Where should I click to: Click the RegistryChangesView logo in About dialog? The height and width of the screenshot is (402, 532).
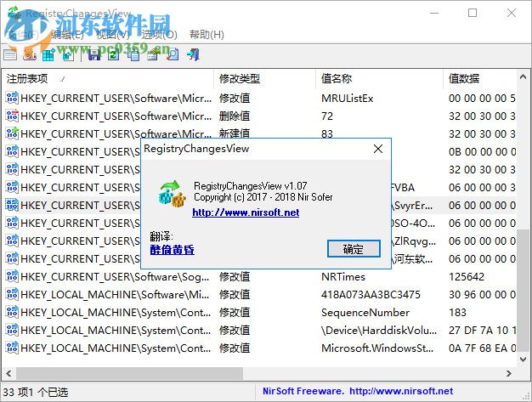point(173,195)
